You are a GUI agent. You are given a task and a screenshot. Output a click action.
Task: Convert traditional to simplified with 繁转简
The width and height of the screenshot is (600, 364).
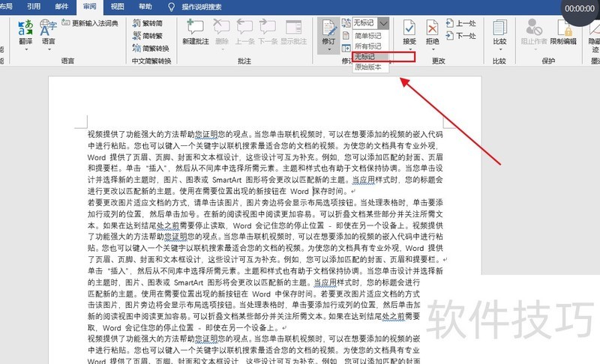click(147, 23)
